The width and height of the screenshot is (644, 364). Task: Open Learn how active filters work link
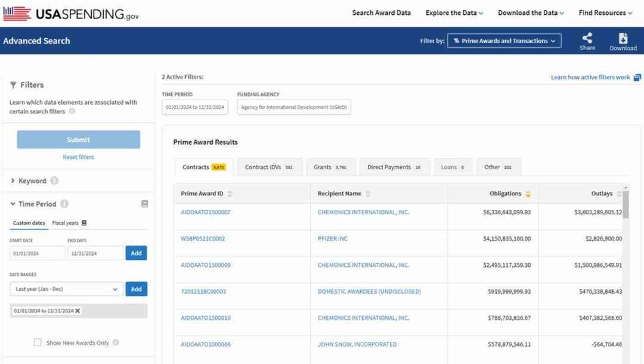pos(590,77)
